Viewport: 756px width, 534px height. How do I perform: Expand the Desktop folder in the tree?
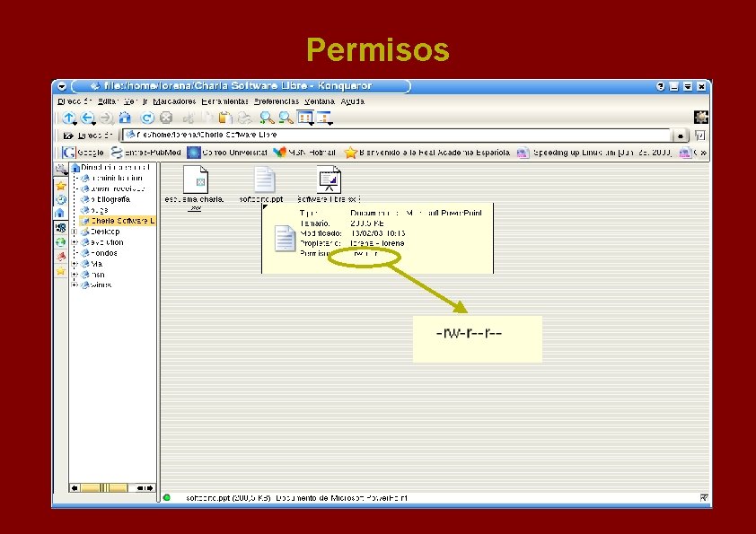coord(75,232)
